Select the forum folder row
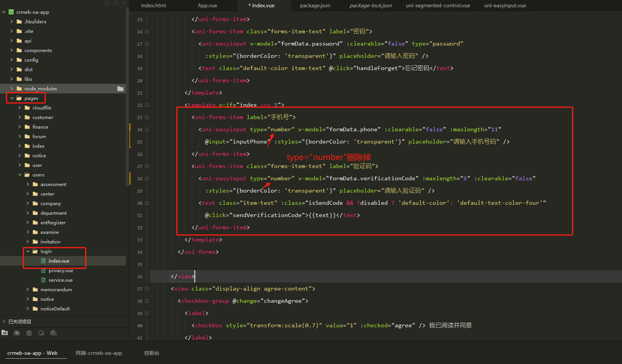Image resolution: width=622 pixels, height=364 pixels. pyautogui.click(x=63, y=136)
